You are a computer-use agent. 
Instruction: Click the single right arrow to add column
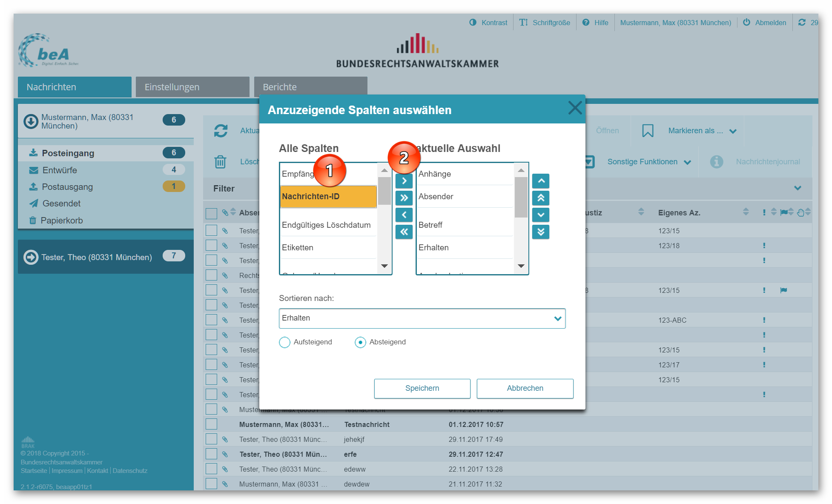point(404,181)
